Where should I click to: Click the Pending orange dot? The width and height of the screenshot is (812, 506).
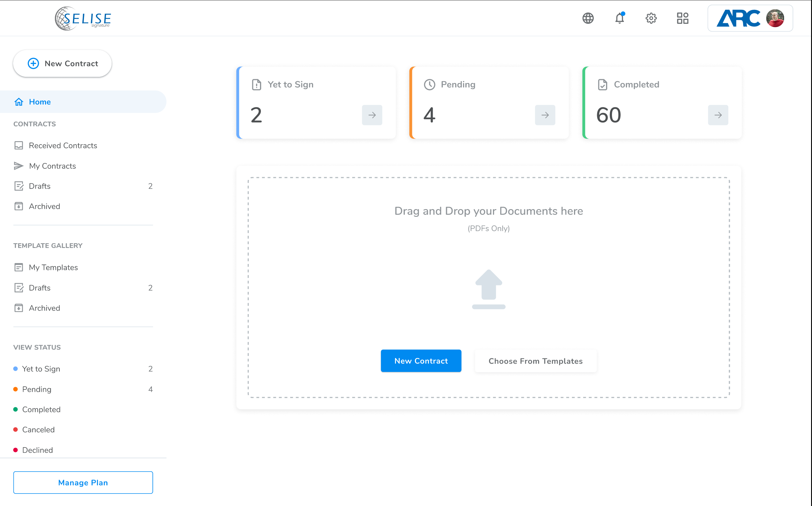tap(15, 389)
